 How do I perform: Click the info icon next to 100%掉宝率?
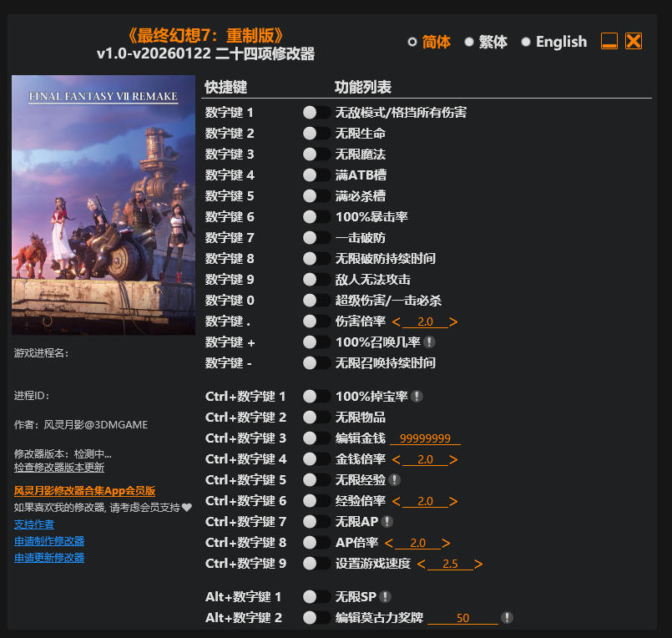coord(417,397)
